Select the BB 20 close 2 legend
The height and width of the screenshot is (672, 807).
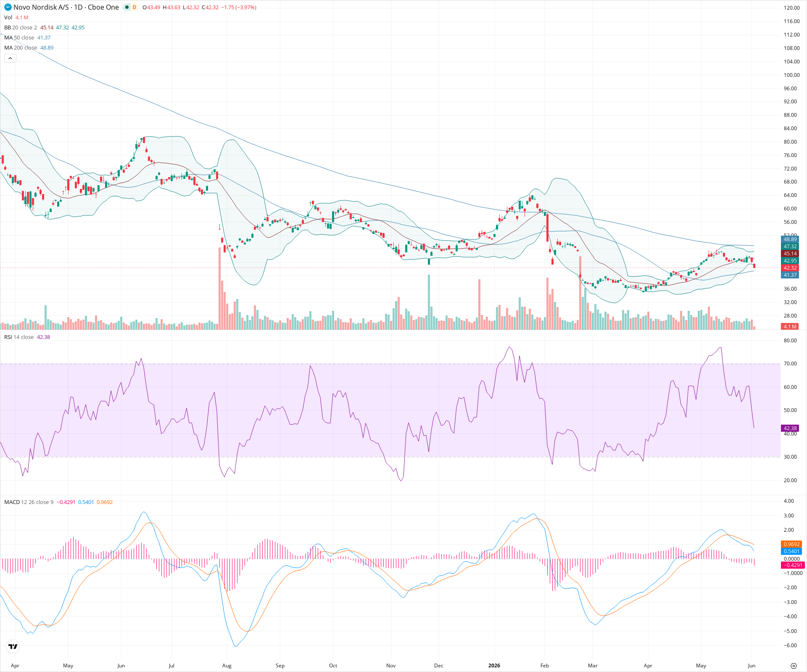21,27
